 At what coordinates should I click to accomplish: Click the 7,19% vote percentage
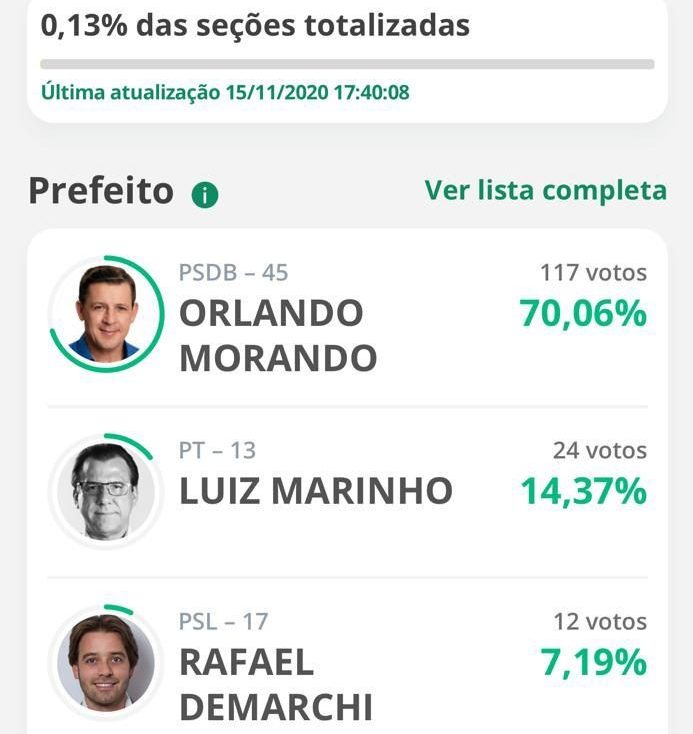(594, 662)
